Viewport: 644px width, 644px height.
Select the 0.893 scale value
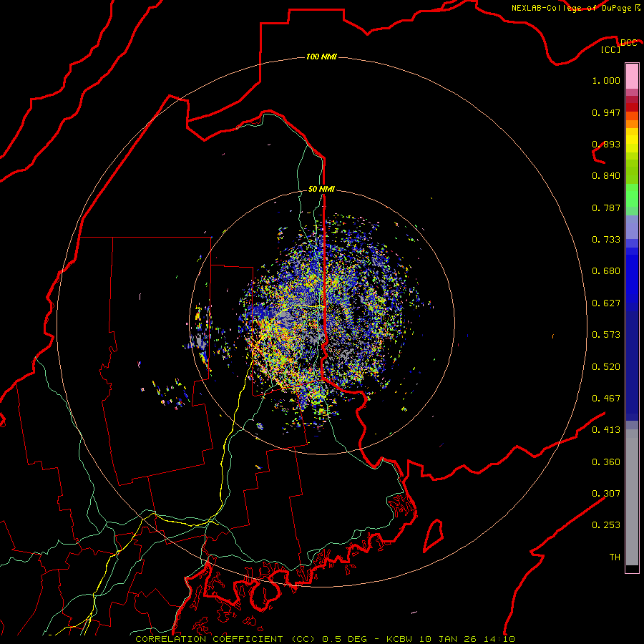pyautogui.click(x=606, y=144)
